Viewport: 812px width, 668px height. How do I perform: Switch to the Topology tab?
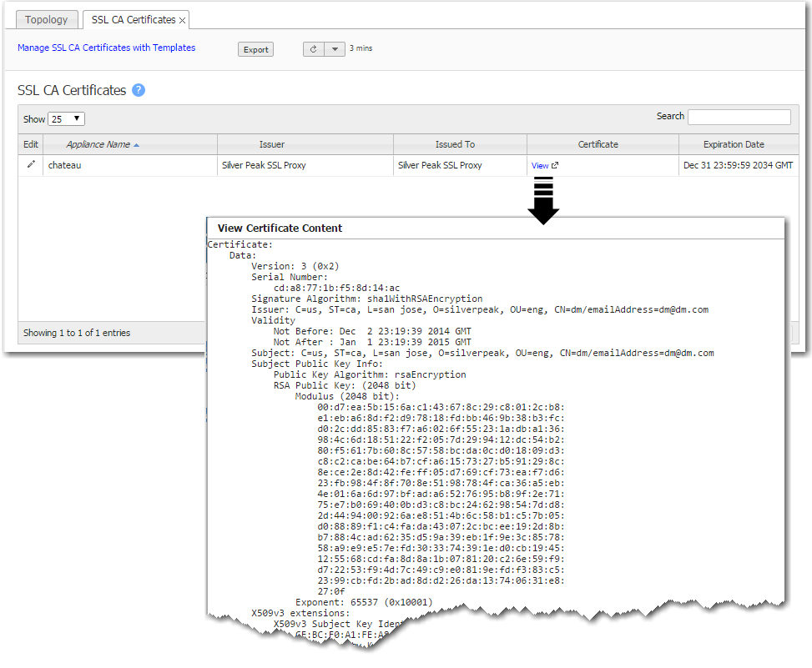(46, 20)
